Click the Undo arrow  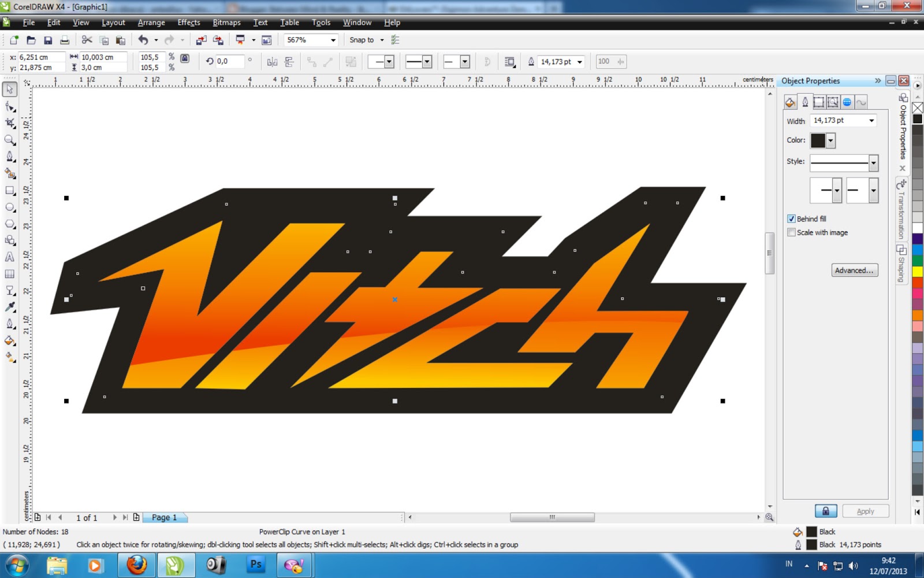(x=143, y=40)
